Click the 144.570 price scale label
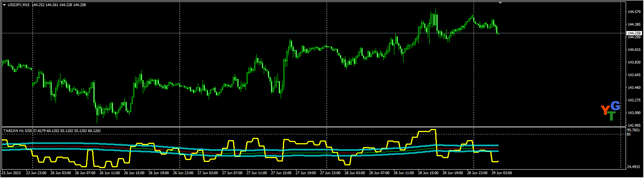644x178 pixels. coord(634,12)
